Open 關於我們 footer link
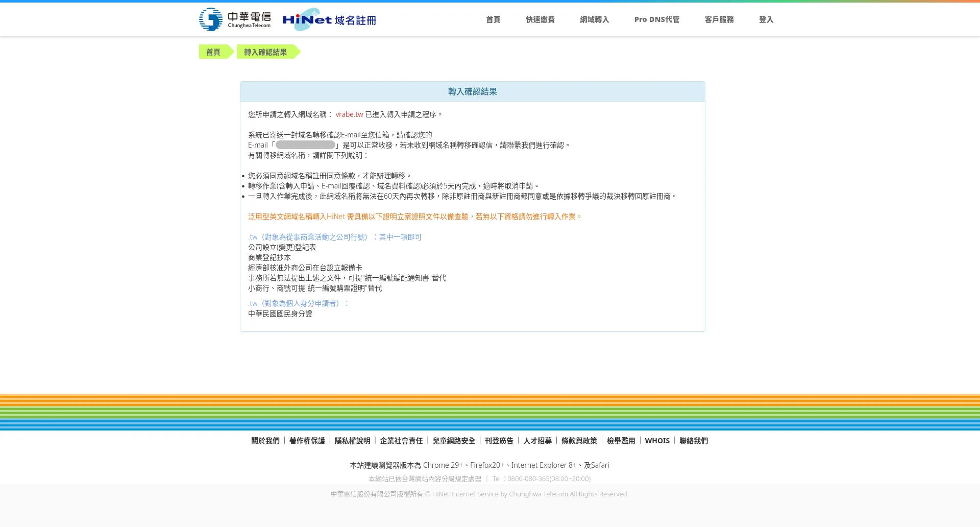Viewport: 980px width, 527px height. click(x=265, y=441)
